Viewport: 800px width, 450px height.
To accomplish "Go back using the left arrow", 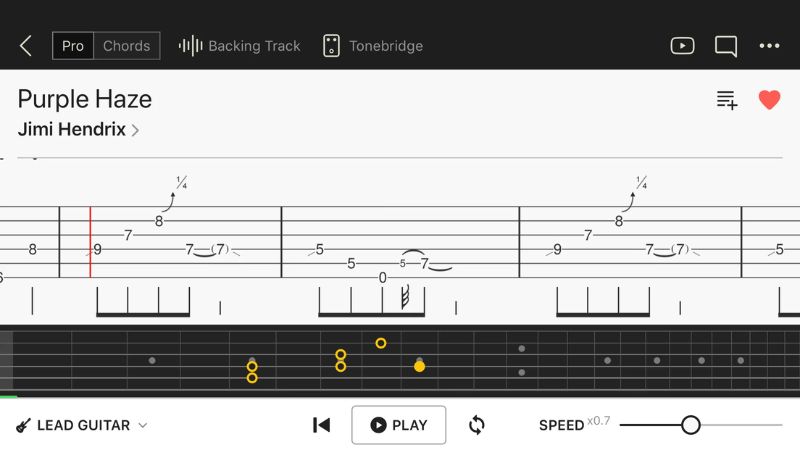I will pos(26,46).
